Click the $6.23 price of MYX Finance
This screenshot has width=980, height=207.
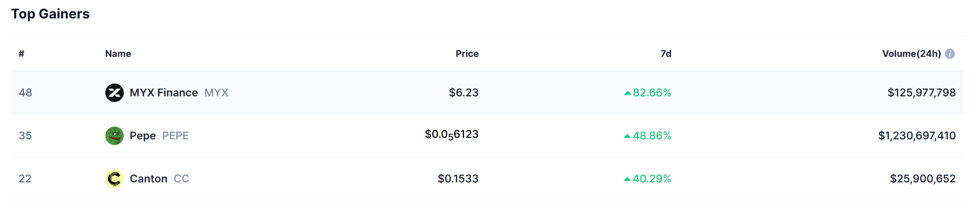click(463, 93)
